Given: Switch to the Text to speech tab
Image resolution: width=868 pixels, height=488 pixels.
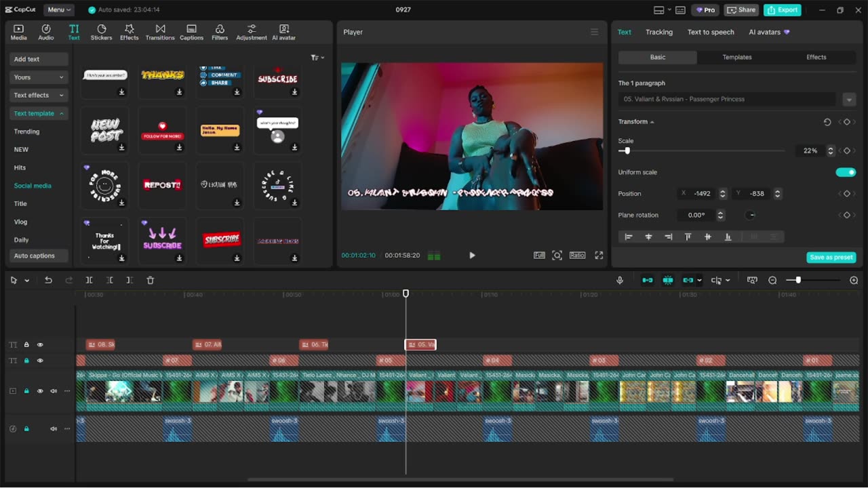Looking at the screenshot, I should (x=711, y=32).
